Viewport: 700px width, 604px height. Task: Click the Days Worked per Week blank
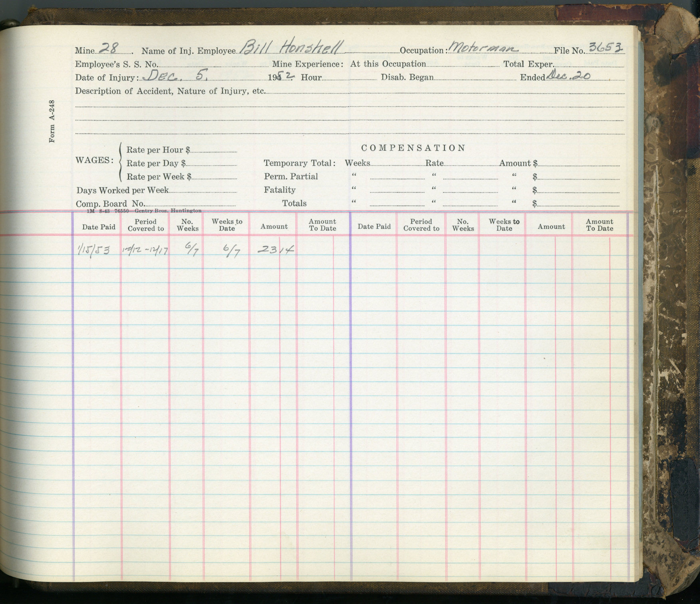tap(203, 190)
